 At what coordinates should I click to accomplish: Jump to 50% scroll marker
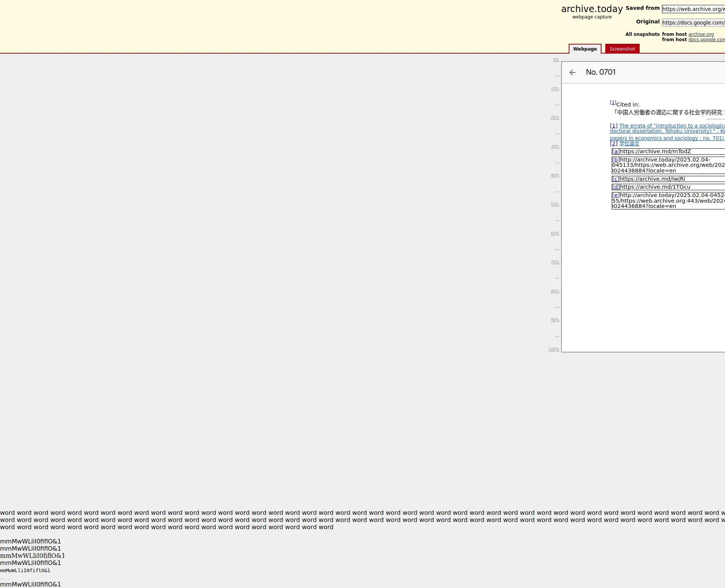click(555, 205)
